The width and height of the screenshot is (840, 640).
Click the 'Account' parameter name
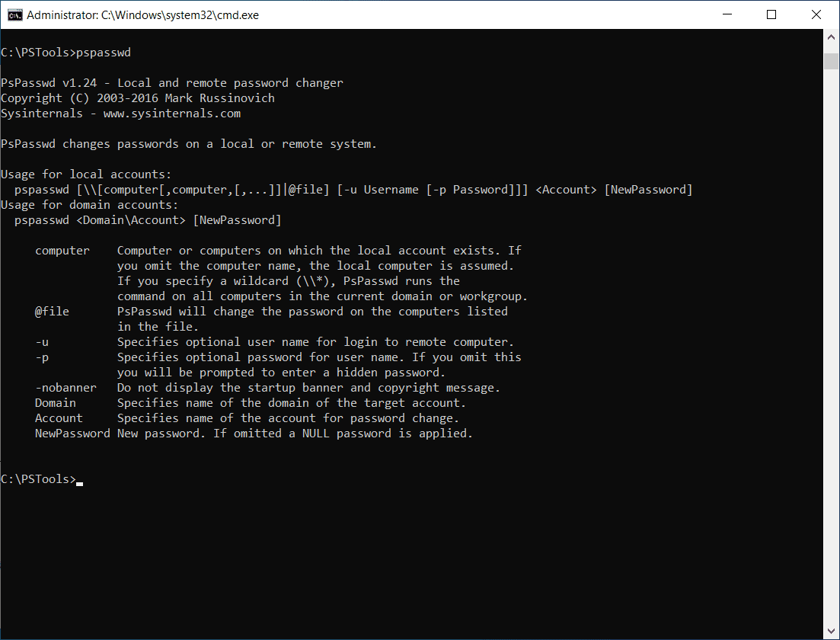coord(59,418)
